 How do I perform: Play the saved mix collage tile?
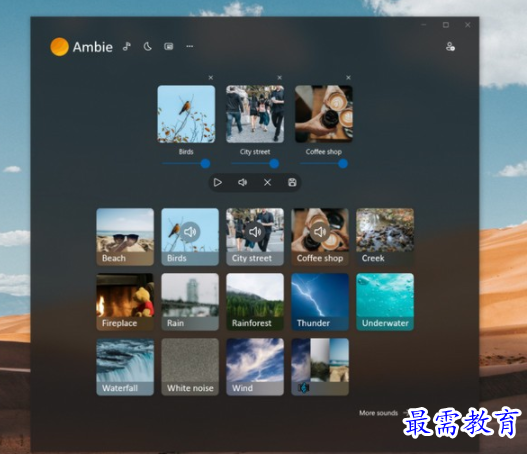[320, 367]
